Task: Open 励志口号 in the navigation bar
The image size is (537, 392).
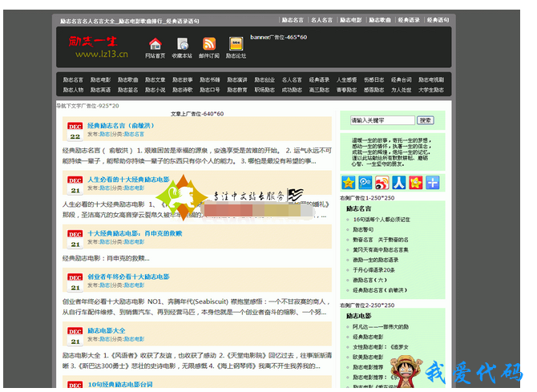Action: (x=210, y=90)
